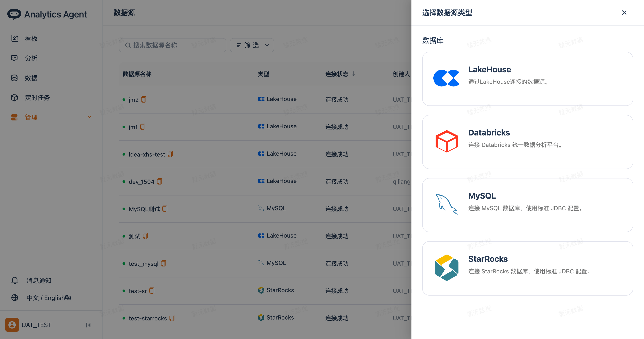644x339 pixels.
Task: Click the 管理 toggle-style icon
Action: pyautogui.click(x=15, y=117)
